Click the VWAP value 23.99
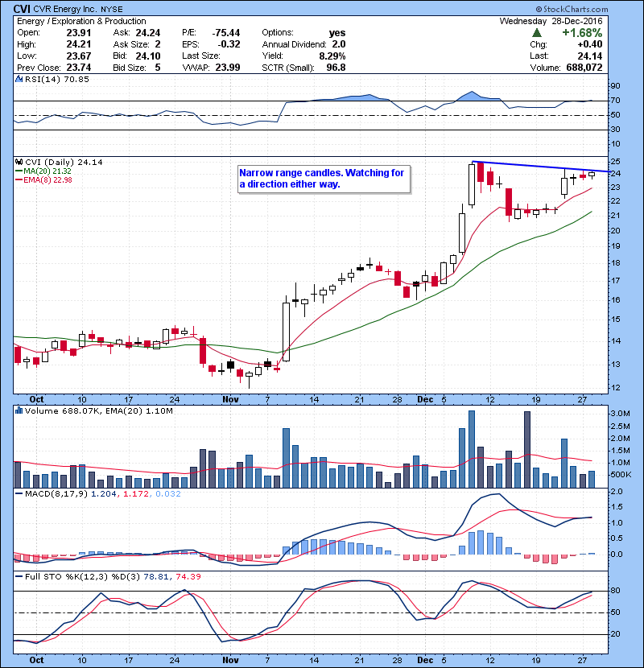The width and height of the screenshot is (644, 668). [228, 68]
